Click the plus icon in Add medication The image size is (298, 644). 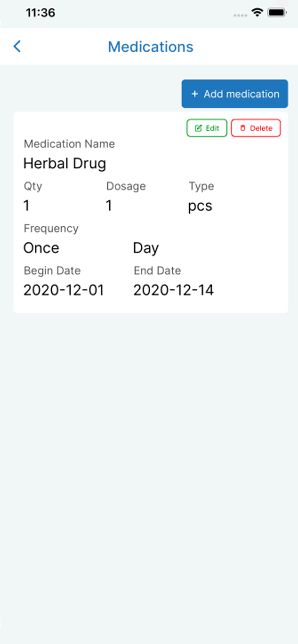click(194, 94)
